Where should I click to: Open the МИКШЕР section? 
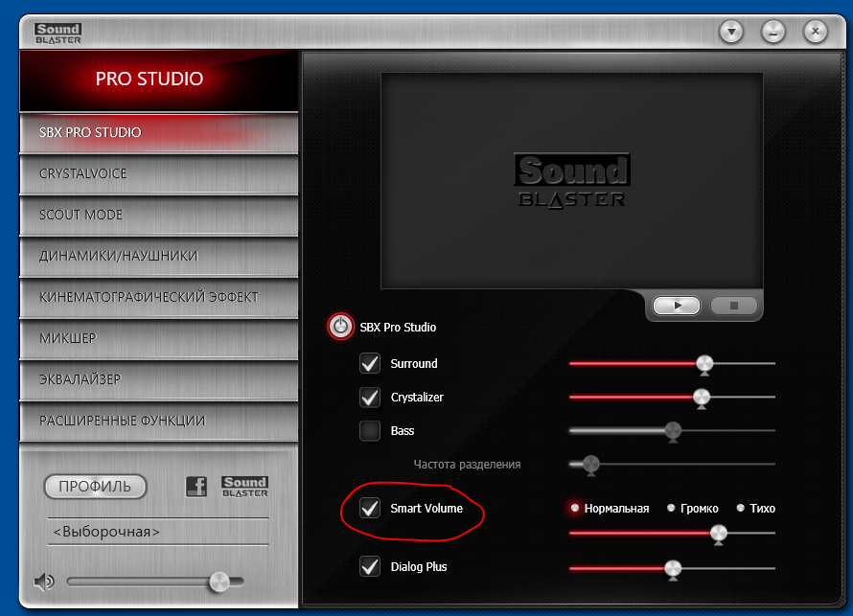point(159,339)
